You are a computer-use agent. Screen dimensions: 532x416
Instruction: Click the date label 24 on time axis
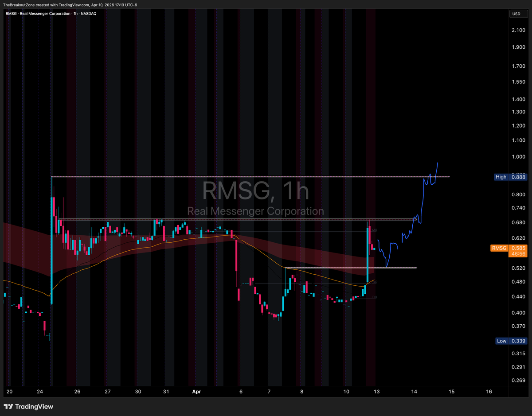(x=40, y=392)
